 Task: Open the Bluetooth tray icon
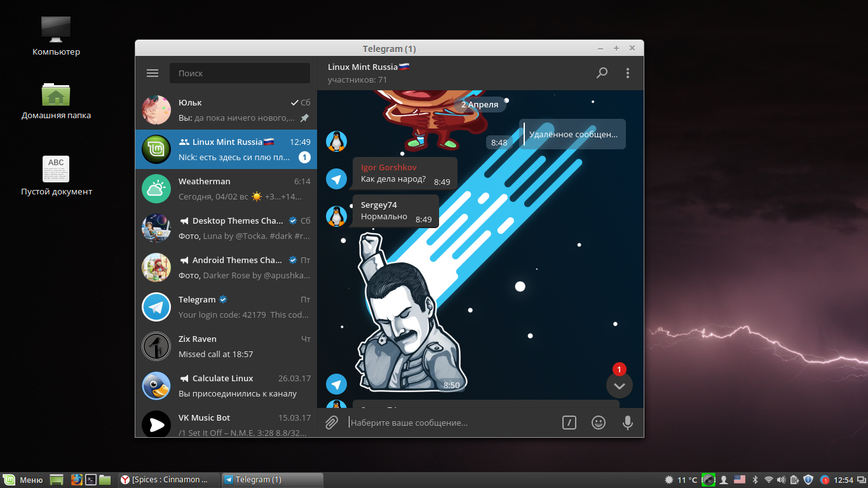tap(755, 480)
